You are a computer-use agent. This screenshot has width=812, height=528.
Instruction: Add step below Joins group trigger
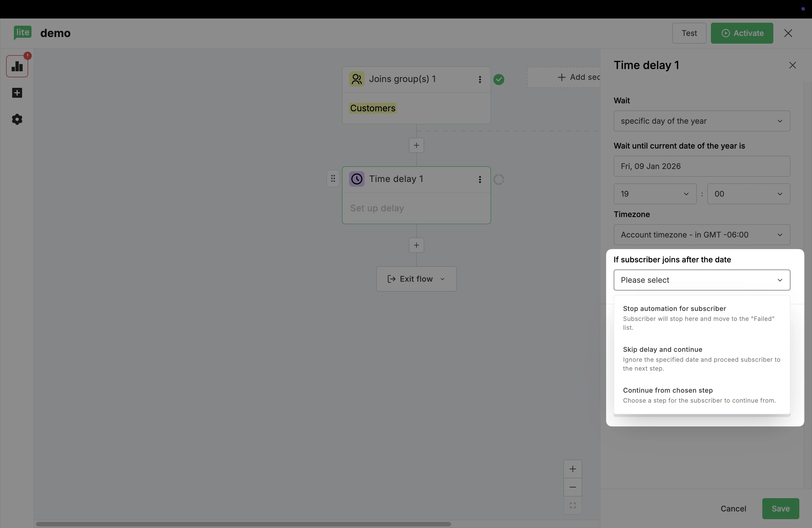(x=416, y=145)
